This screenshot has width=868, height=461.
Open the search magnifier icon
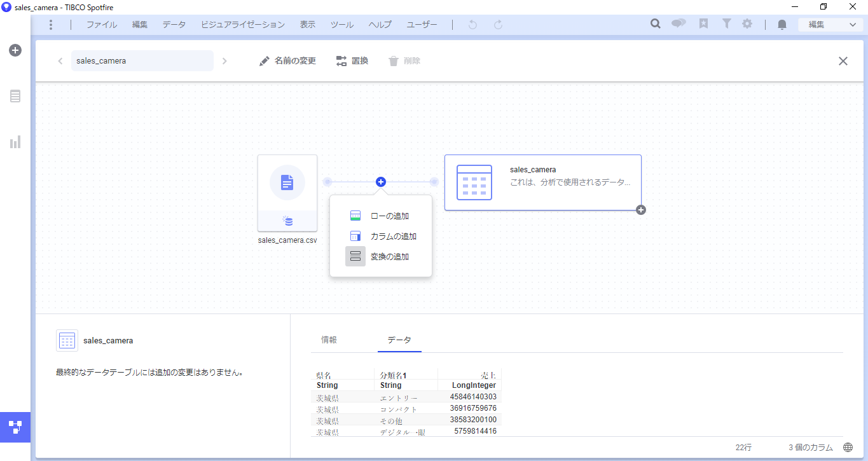pyautogui.click(x=656, y=24)
